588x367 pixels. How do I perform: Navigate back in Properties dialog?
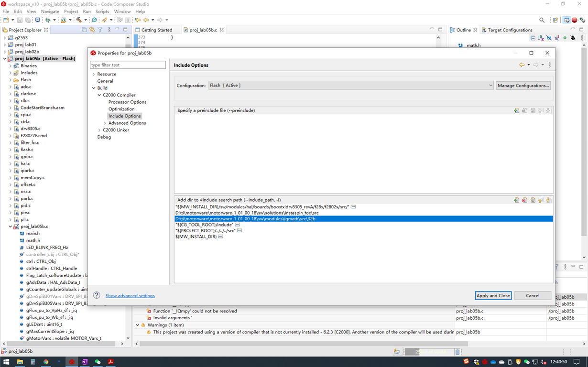click(522, 65)
